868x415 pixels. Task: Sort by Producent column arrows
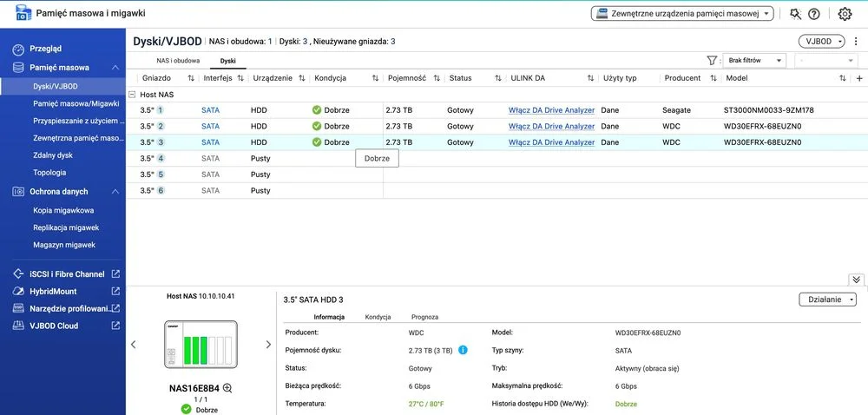point(713,79)
